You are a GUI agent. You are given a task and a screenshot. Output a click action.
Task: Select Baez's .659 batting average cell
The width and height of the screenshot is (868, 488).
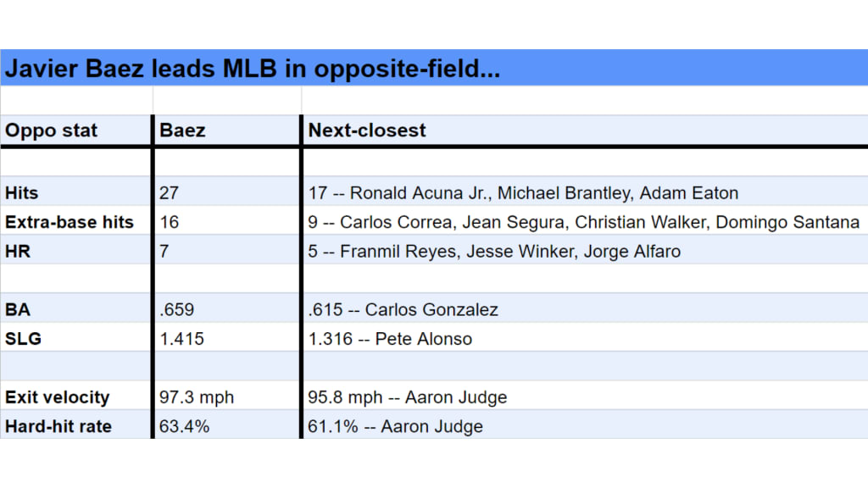227,308
